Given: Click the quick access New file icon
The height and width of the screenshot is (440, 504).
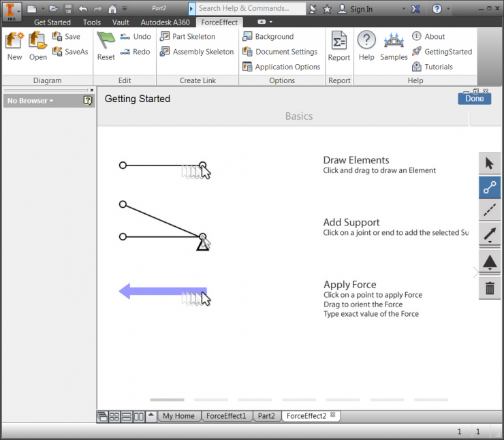Looking at the screenshot, I should 31,9.
